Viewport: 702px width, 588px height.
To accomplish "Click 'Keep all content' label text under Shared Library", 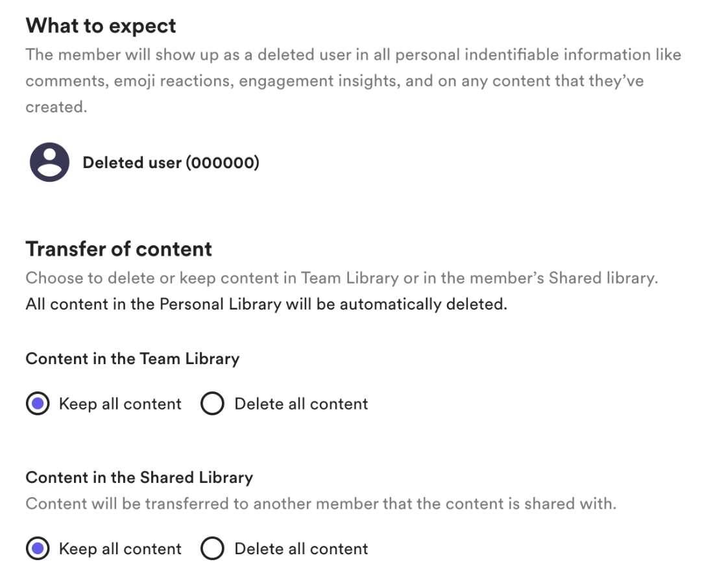I will pyautogui.click(x=120, y=549).
